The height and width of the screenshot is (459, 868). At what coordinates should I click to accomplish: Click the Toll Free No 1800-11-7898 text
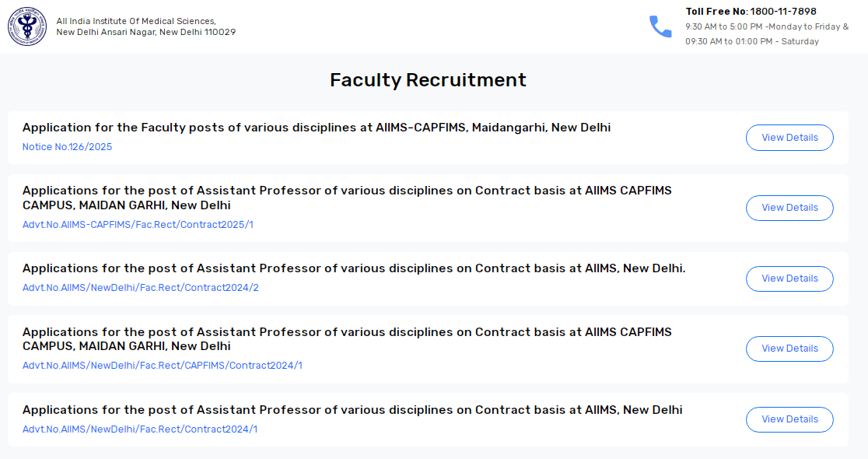(751, 12)
